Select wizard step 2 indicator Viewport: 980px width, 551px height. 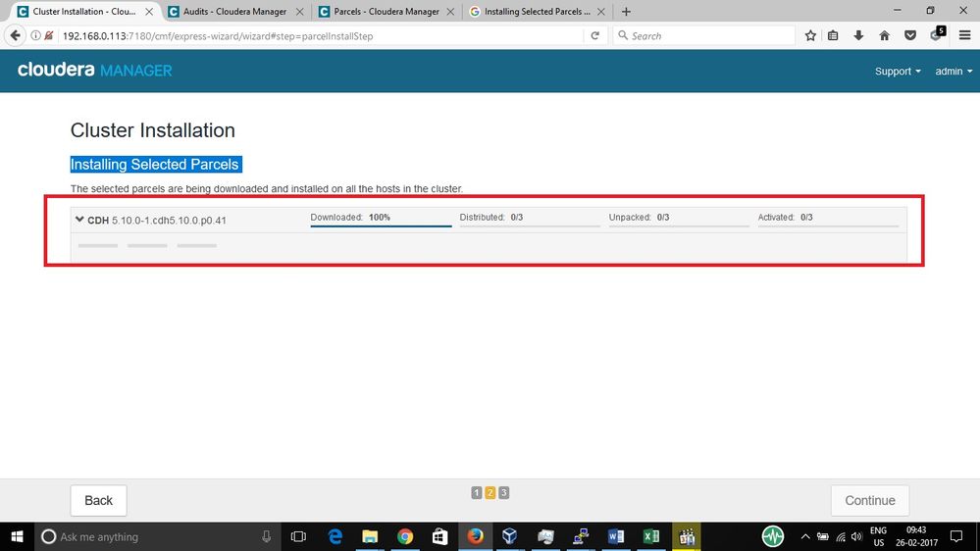click(490, 493)
